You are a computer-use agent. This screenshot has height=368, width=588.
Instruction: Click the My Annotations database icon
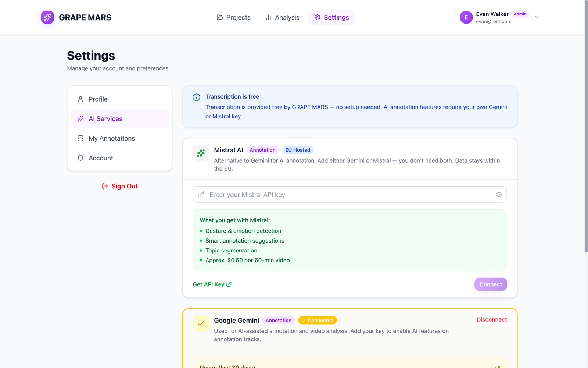80,138
